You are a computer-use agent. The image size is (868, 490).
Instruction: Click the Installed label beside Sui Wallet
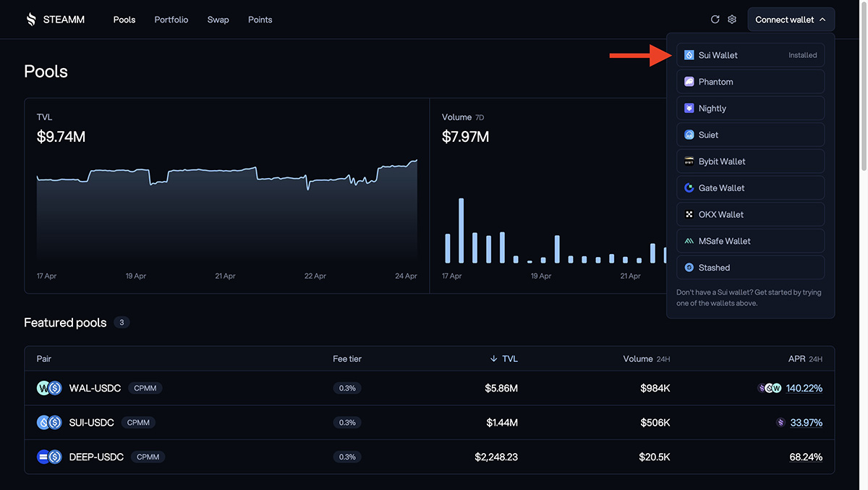pos(803,55)
